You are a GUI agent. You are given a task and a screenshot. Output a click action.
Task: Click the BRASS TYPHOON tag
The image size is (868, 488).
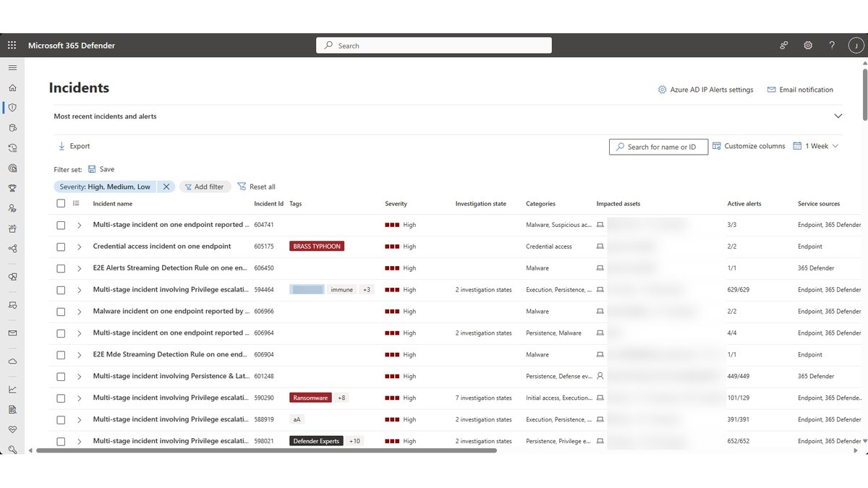coord(317,247)
